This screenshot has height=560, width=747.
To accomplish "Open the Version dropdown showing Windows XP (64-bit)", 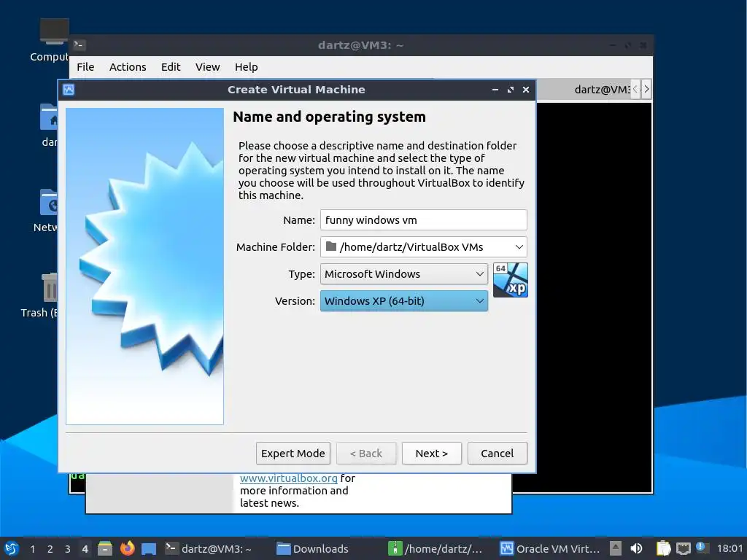I will point(404,301).
